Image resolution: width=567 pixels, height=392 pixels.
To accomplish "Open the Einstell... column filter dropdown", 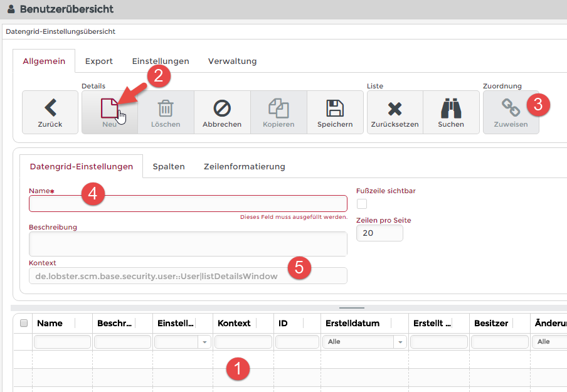I will tap(204, 342).
